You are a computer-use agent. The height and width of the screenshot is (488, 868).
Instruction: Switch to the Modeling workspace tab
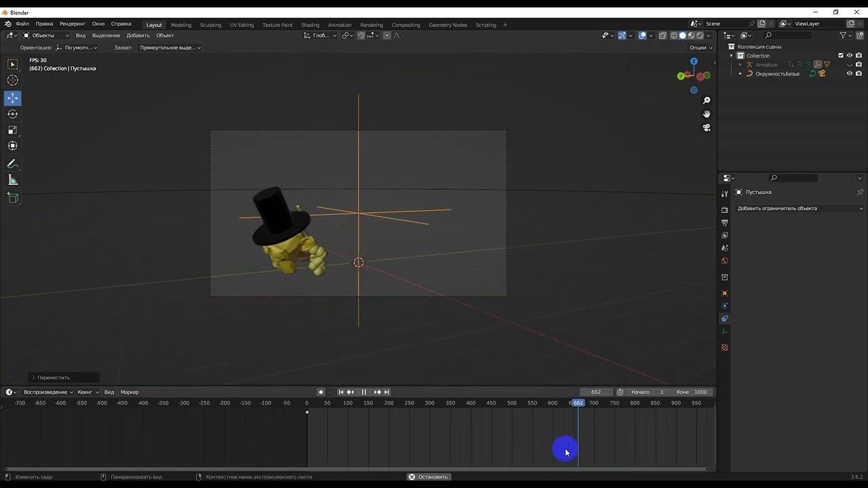coord(181,25)
